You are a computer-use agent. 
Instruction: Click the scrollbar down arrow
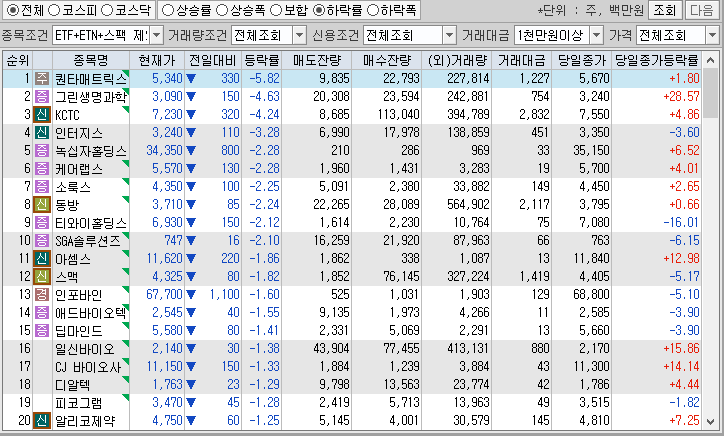pos(711,422)
